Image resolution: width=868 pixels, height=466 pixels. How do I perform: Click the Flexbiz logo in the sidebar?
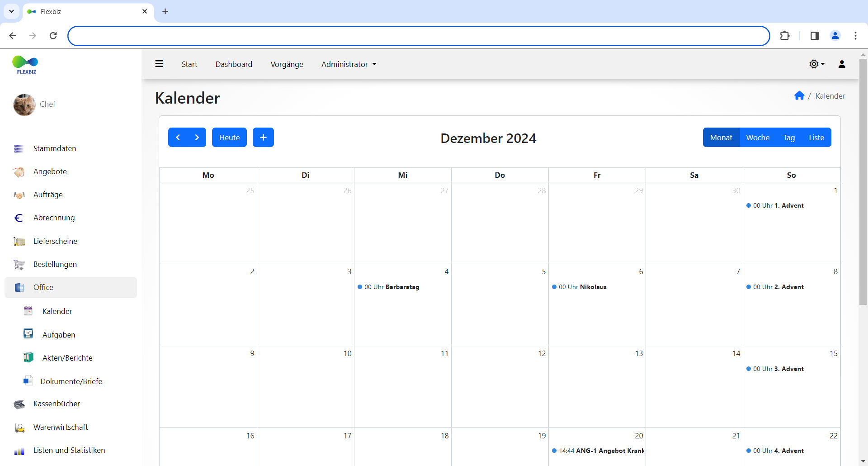[x=25, y=65]
